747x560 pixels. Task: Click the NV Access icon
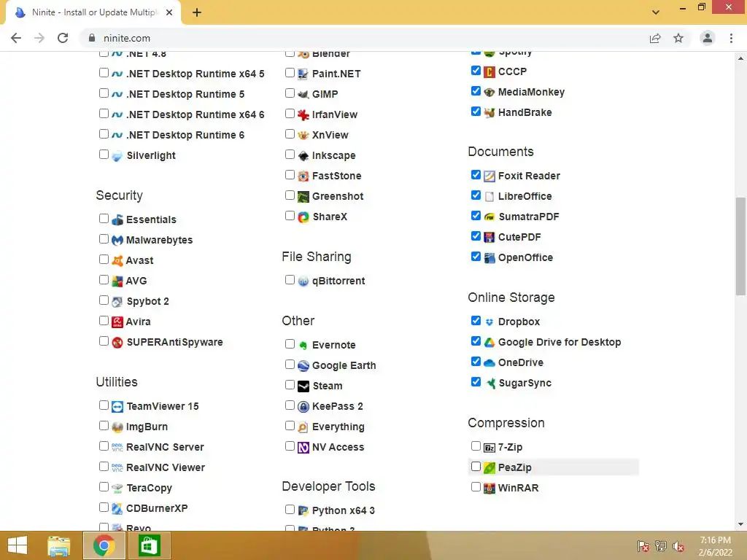point(303,448)
